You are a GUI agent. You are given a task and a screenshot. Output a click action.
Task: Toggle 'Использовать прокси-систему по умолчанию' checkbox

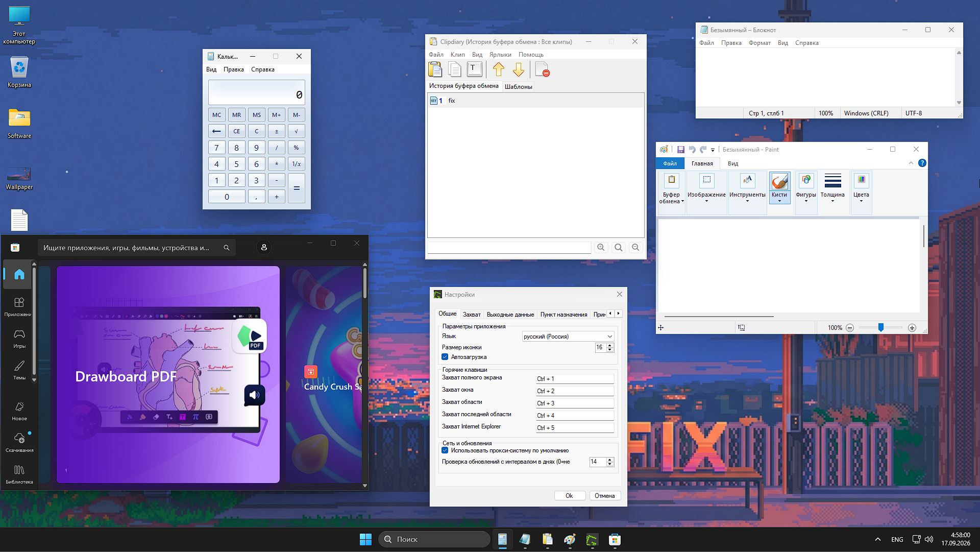(x=445, y=450)
